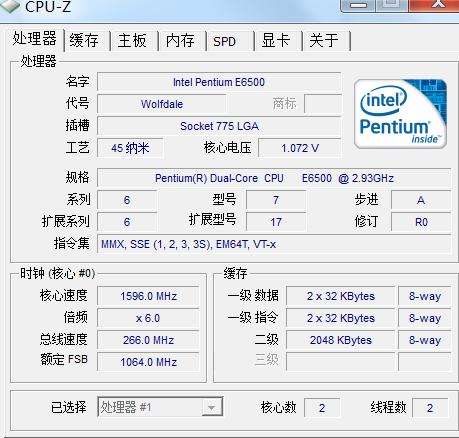This screenshot has height=438, width=459.
Task: Click the 步进 (Stepping) value A
Action: (421, 200)
